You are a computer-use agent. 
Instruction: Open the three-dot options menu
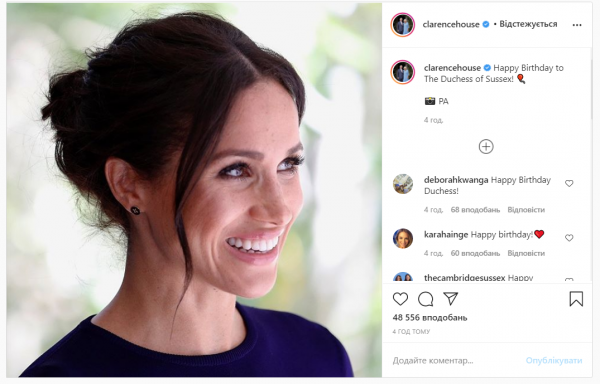point(577,25)
